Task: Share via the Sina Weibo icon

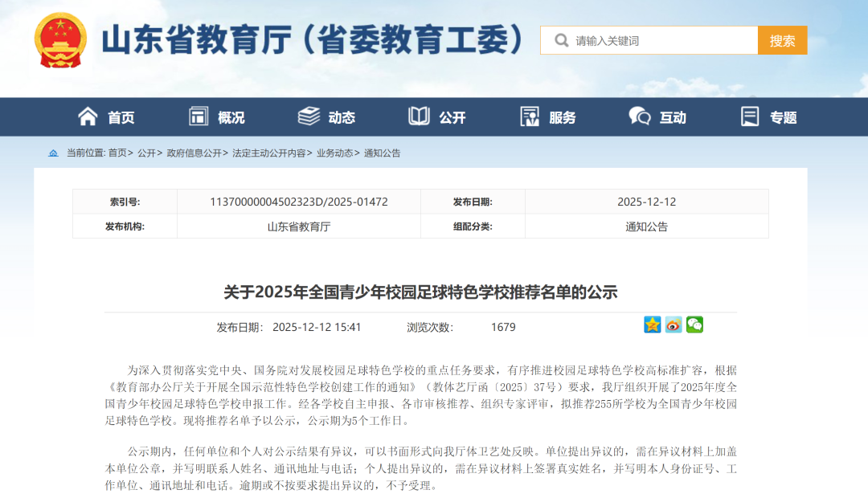Action: click(x=674, y=325)
